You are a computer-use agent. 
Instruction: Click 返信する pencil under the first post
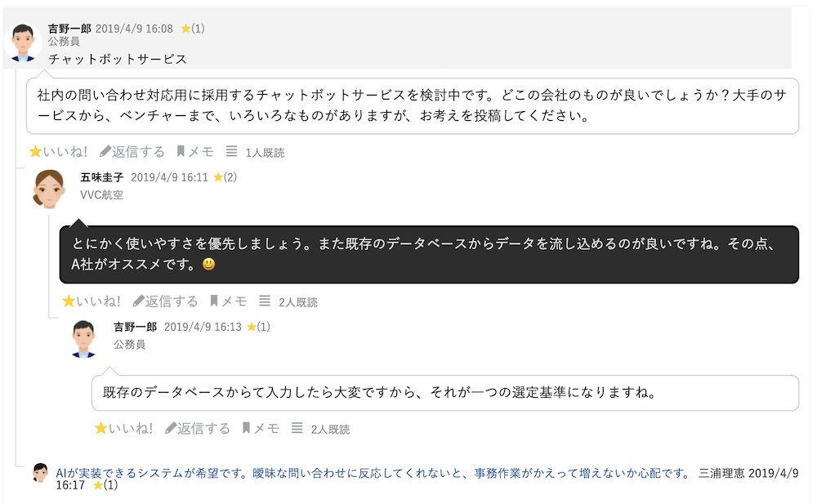(x=132, y=152)
